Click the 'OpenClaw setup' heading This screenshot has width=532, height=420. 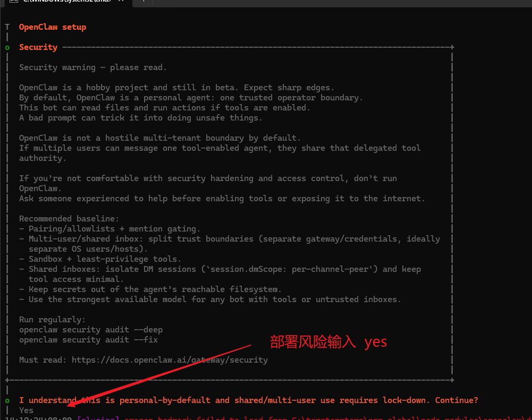coord(53,27)
